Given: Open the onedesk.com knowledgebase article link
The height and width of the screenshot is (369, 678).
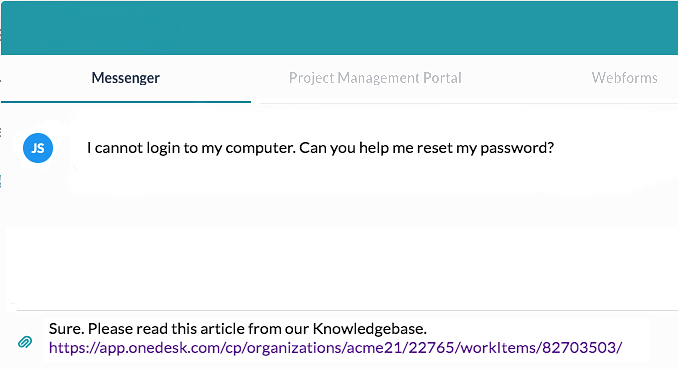Looking at the screenshot, I should tap(335, 347).
